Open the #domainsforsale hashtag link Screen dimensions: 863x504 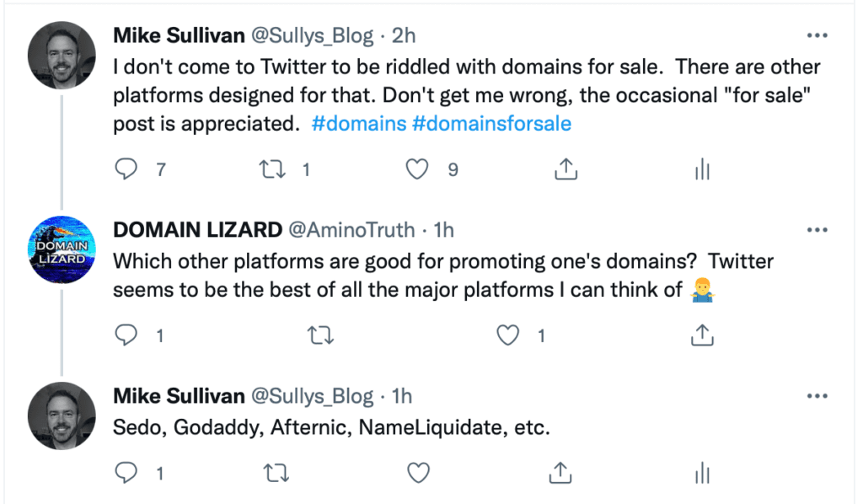point(491,124)
